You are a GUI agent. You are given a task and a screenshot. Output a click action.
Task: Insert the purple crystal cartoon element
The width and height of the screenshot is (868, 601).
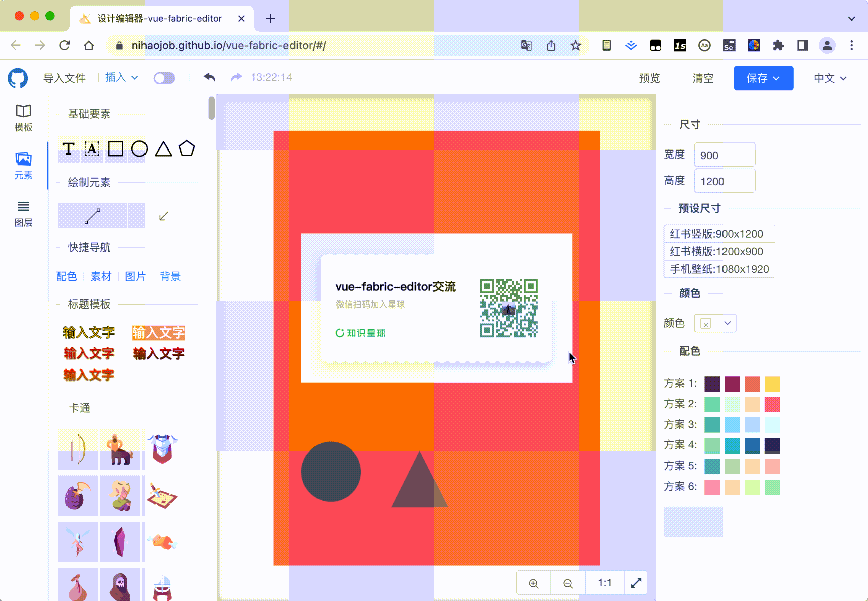[x=120, y=542]
